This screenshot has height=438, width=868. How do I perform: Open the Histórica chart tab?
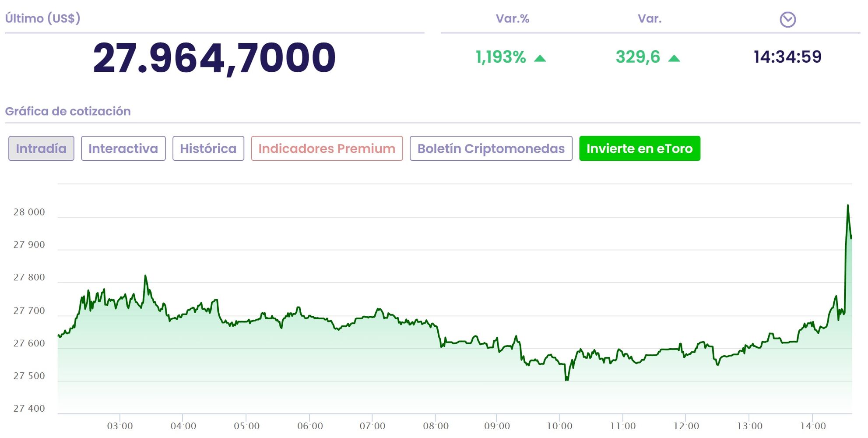(x=208, y=148)
